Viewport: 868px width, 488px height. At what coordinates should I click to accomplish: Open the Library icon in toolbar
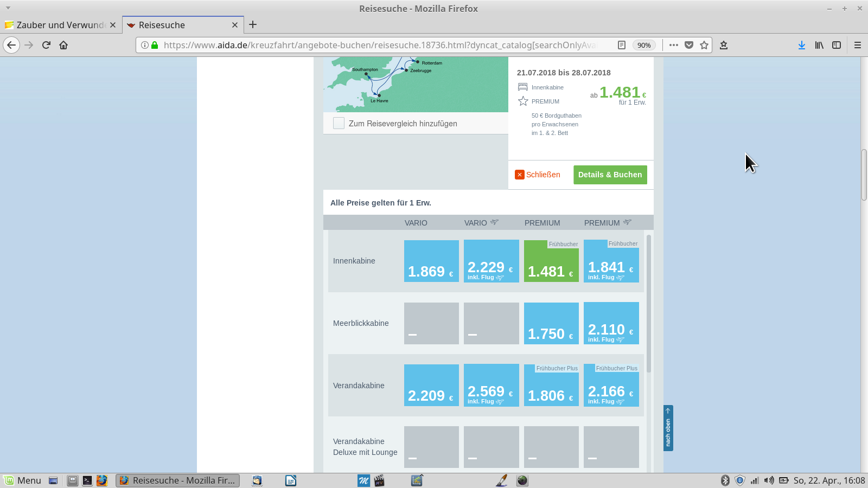point(819,45)
